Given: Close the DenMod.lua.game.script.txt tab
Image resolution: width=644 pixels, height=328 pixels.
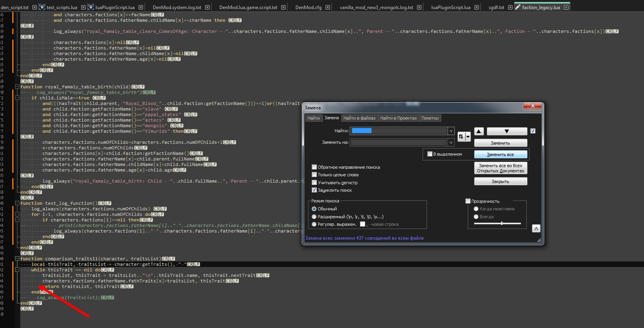Looking at the screenshot, I should [x=283, y=8].
